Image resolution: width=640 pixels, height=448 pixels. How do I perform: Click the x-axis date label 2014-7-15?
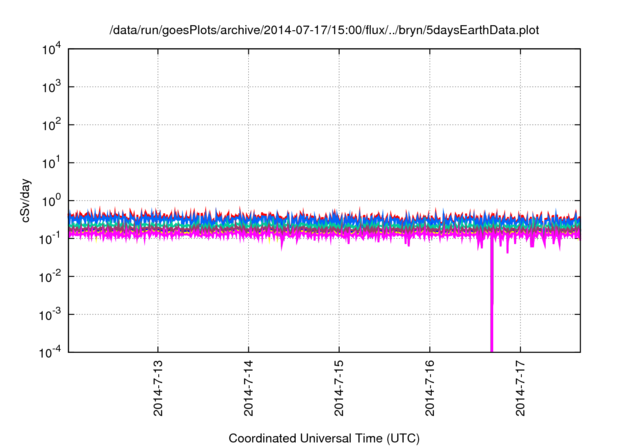tap(339, 388)
